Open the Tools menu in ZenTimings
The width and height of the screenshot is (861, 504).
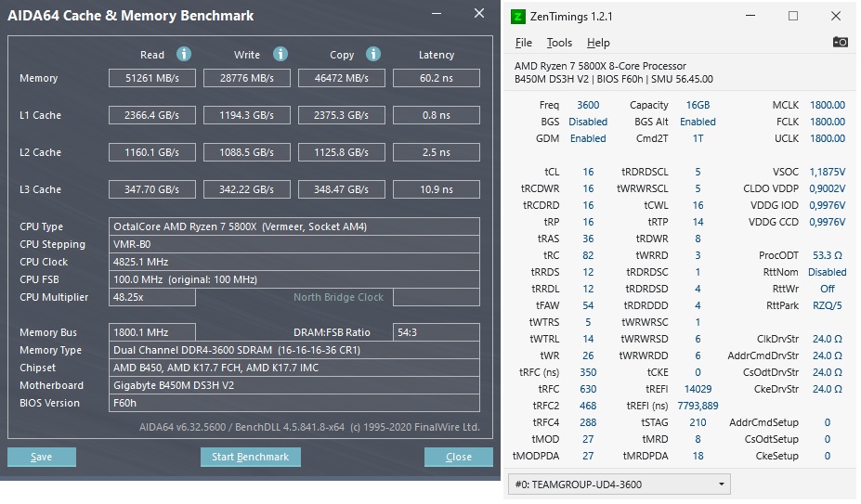click(x=559, y=43)
